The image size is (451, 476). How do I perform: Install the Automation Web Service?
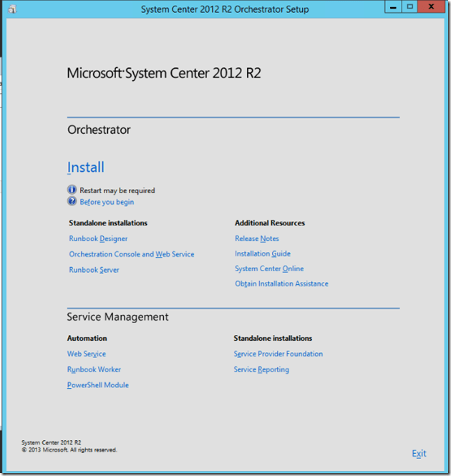pyautogui.click(x=86, y=354)
